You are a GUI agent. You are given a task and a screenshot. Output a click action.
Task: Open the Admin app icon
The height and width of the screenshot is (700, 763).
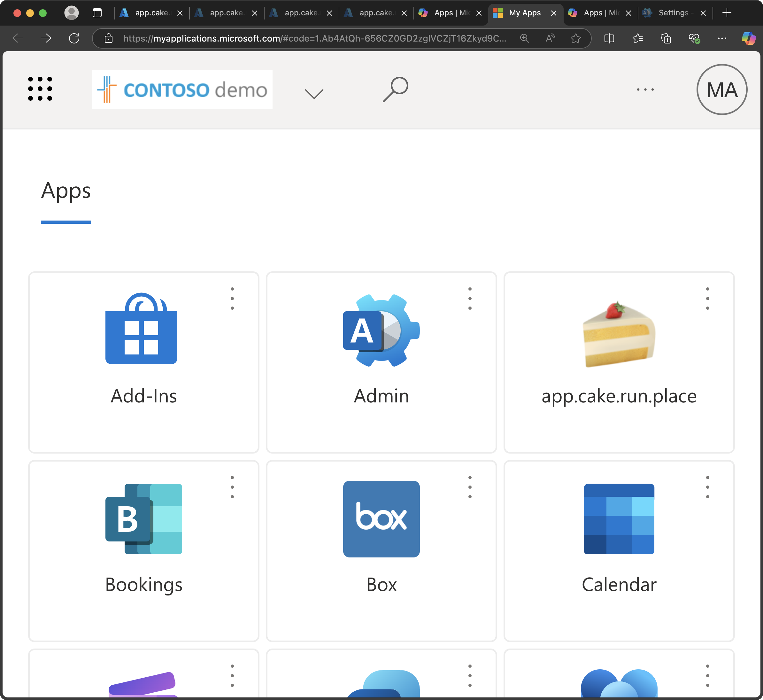(381, 330)
